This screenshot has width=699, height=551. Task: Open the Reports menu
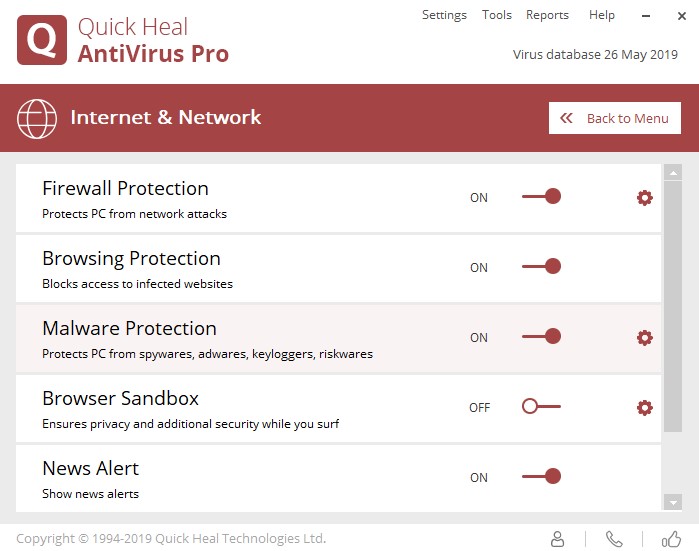[547, 15]
